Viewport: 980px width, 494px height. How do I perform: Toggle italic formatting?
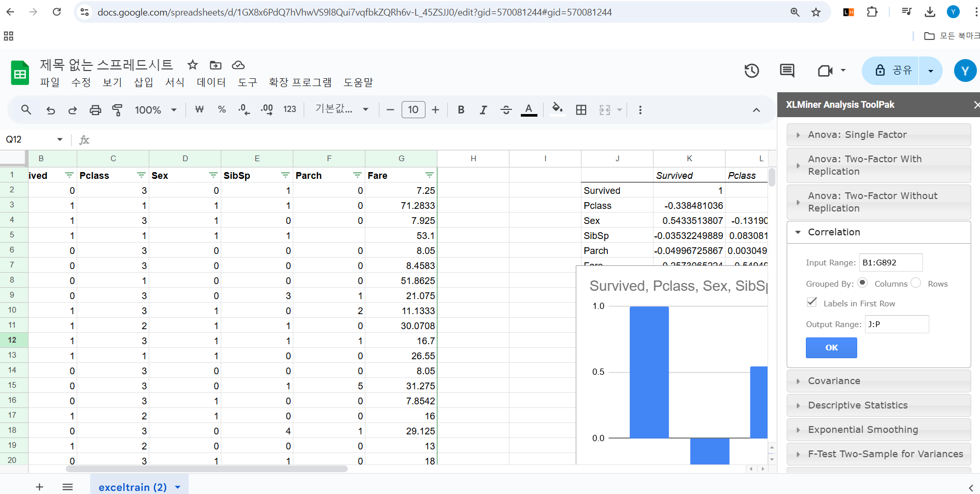point(483,110)
